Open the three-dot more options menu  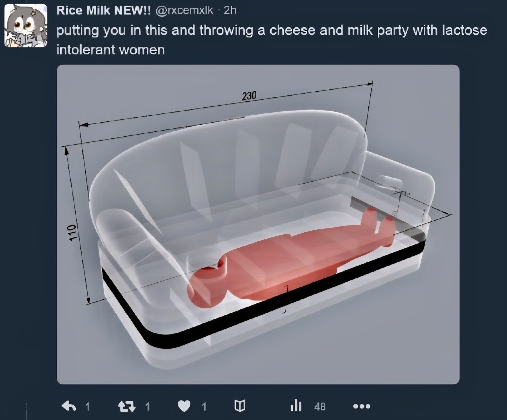click(x=361, y=406)
